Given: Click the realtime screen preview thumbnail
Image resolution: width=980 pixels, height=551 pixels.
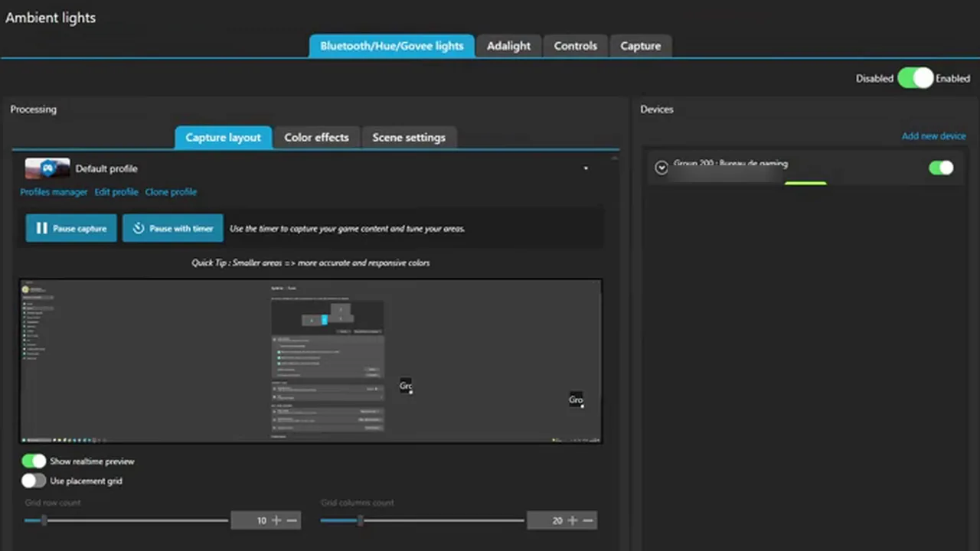Looking at the screenshot, I should pyautogui.click(x=311, y=361).
